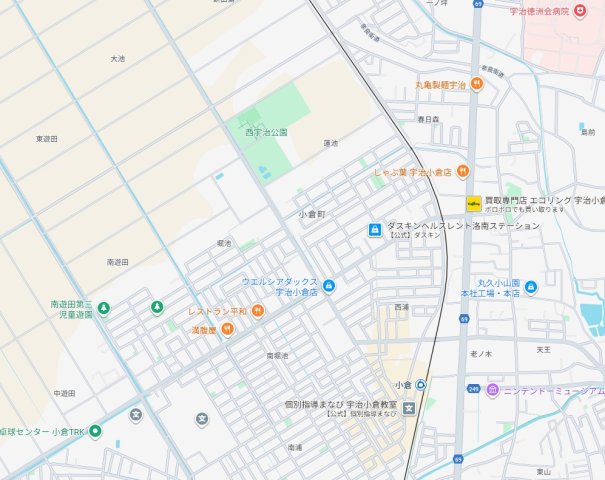Click the 天王 area label
The width and height of the screenshot is (605, 480).
pos(543,350)
